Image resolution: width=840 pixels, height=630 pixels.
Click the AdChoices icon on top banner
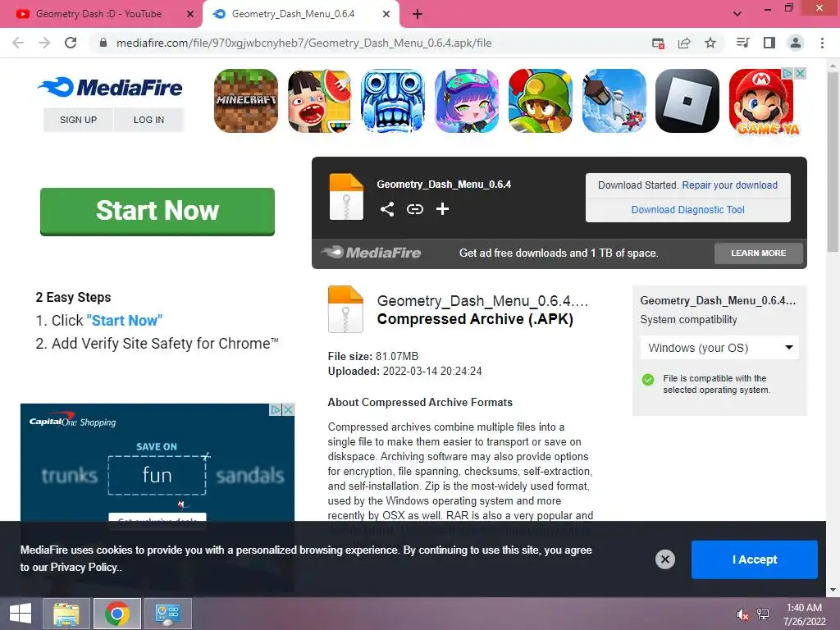click(787, 73)
